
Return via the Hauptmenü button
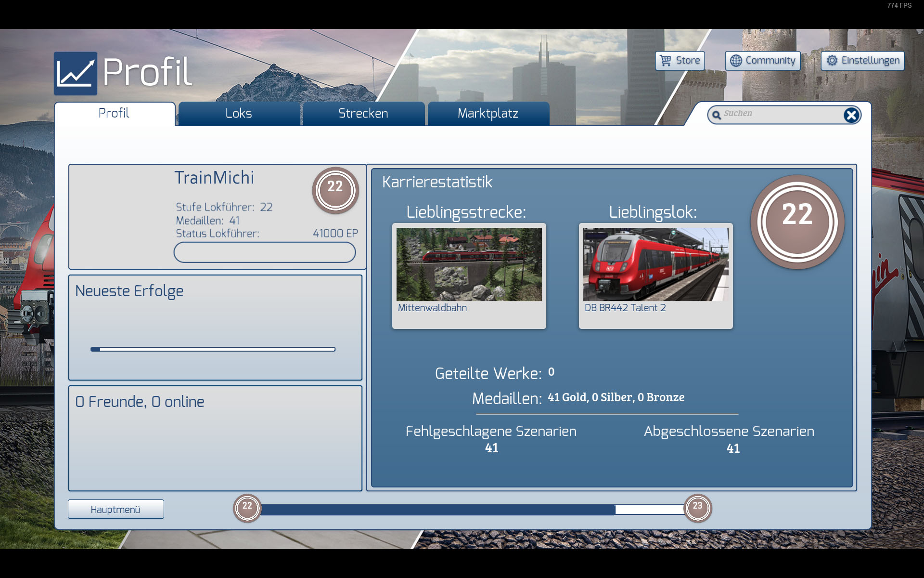click(115, 509)
